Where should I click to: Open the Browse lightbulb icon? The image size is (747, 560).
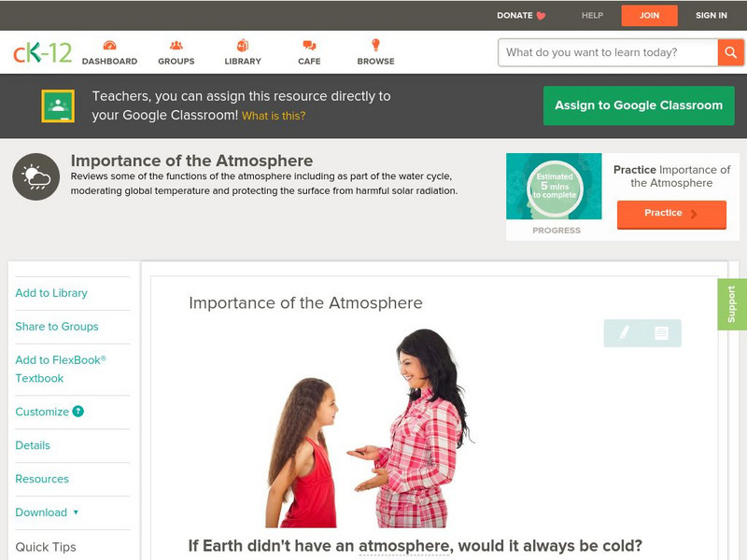coord(375,45)
